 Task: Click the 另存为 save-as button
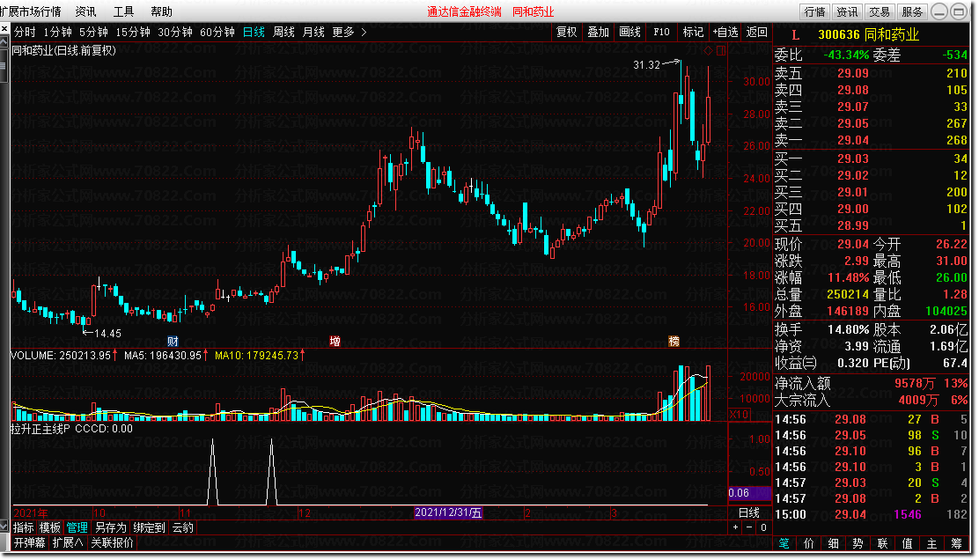click(111, 527)
